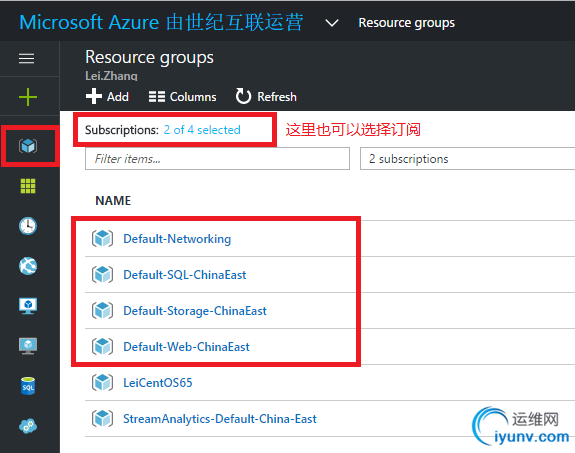Sort by the NAME column header
Image resolution: width=575 pixels, height=453 pixels.
coord(113,201)
